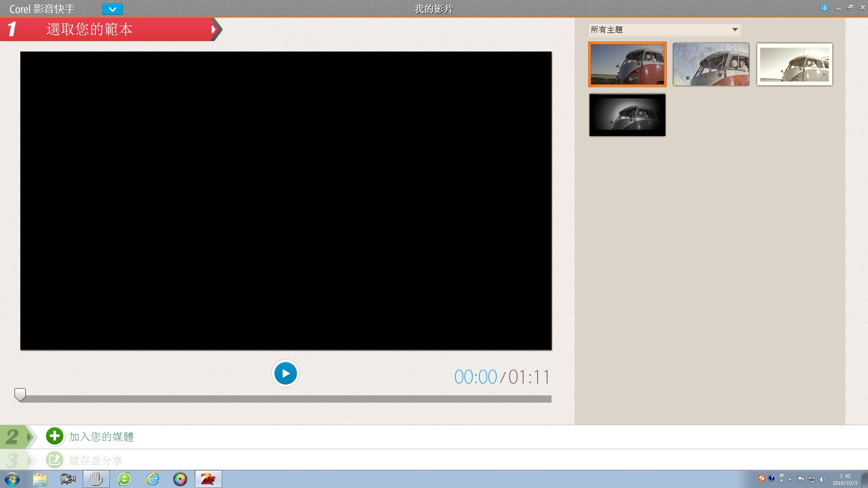Click the 儲存並分享 share icon
This screenshot has width=868, height=488.
pyautogui.click(x=55, y=460)
